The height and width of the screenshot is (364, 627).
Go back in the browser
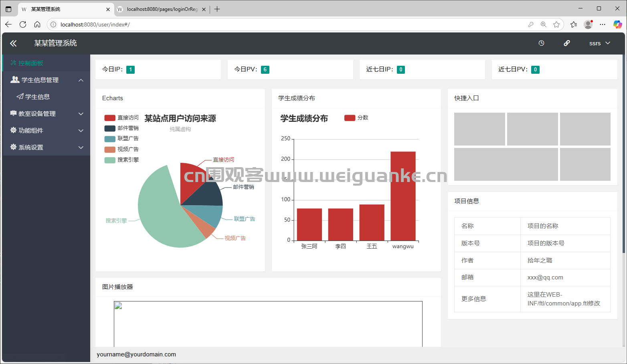[x=8, y=24]
